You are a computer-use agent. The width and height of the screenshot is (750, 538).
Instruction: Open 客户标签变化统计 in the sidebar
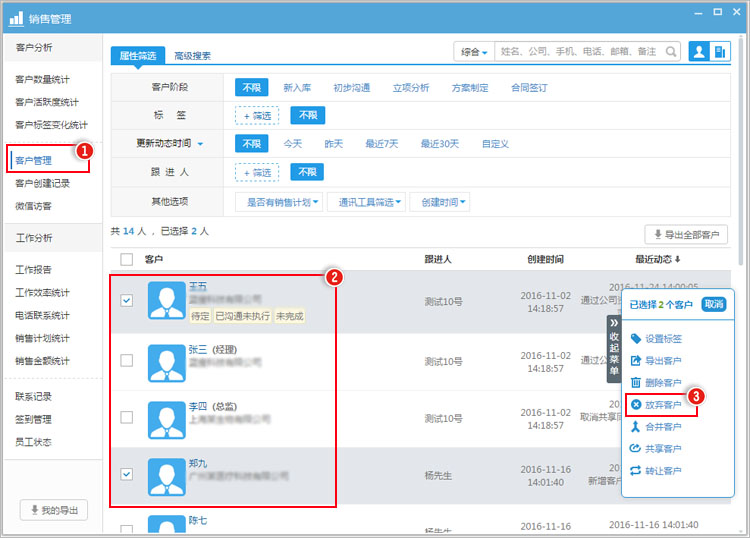[x=51, y=125]
